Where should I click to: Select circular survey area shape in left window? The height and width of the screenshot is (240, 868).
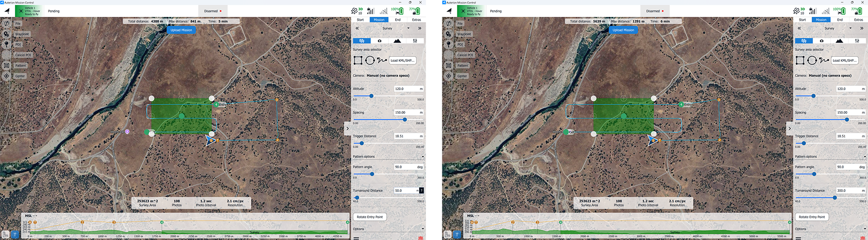click(x=370, y=60)
